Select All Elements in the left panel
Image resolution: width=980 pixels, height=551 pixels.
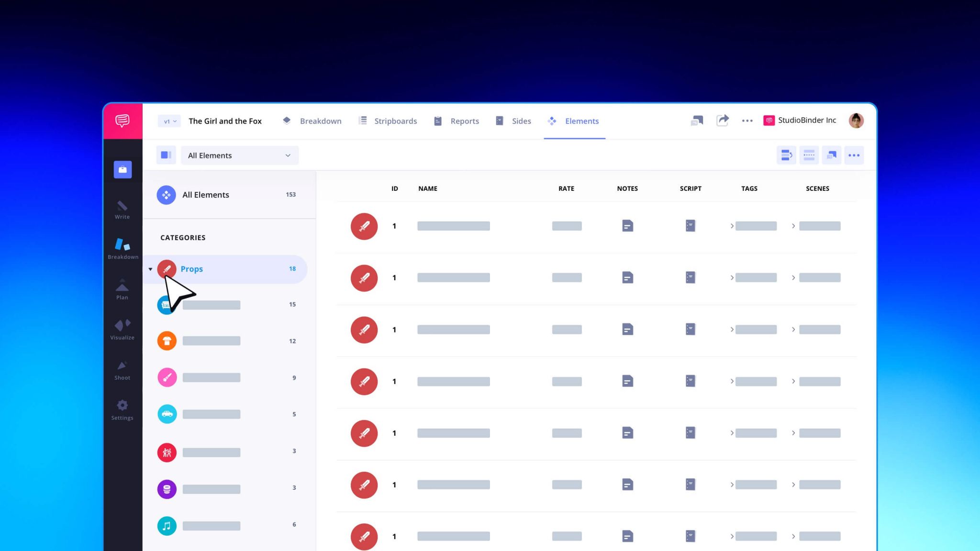point(206,195)
